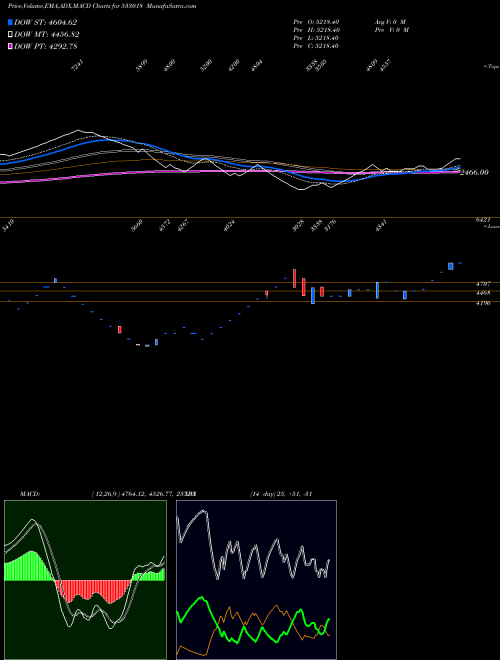Open the MACD histogram panel
This screenshot has height=660, width=500.
click(85, 580)
